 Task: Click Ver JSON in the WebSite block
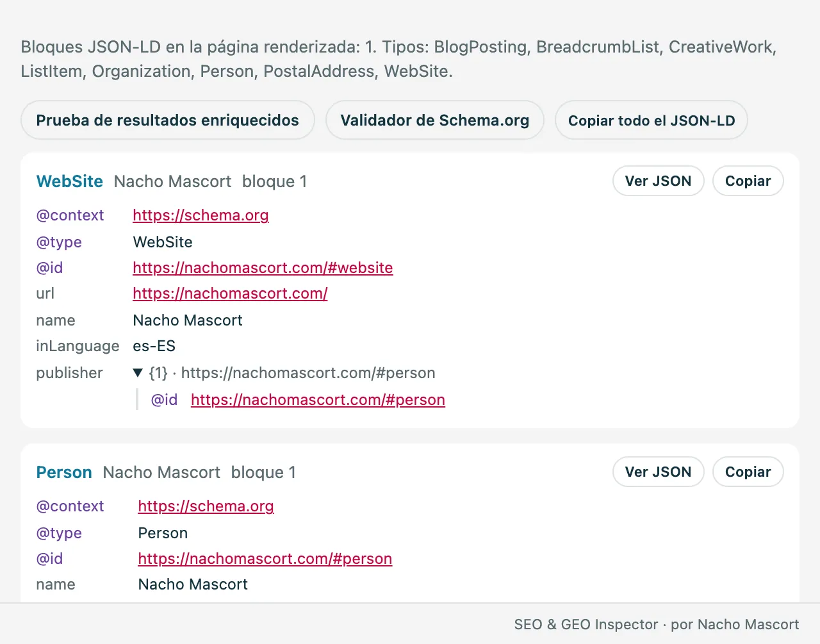(658, 181)
